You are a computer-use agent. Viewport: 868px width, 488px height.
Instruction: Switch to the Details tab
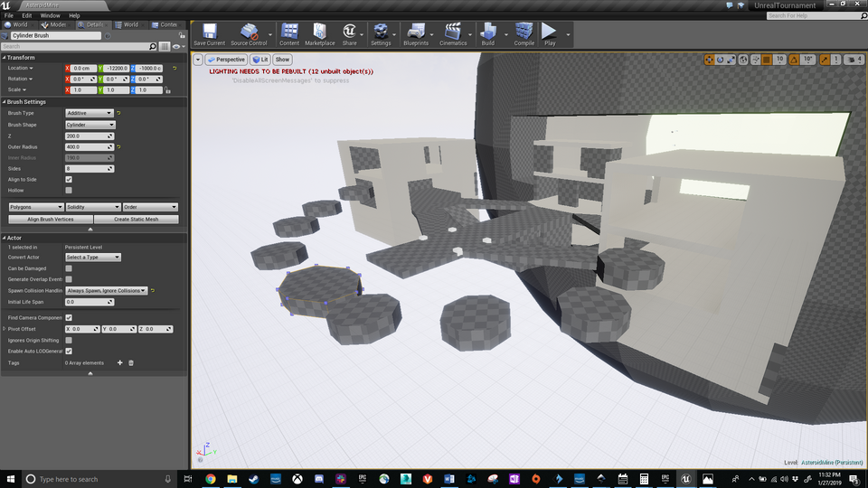coord(91,25)
